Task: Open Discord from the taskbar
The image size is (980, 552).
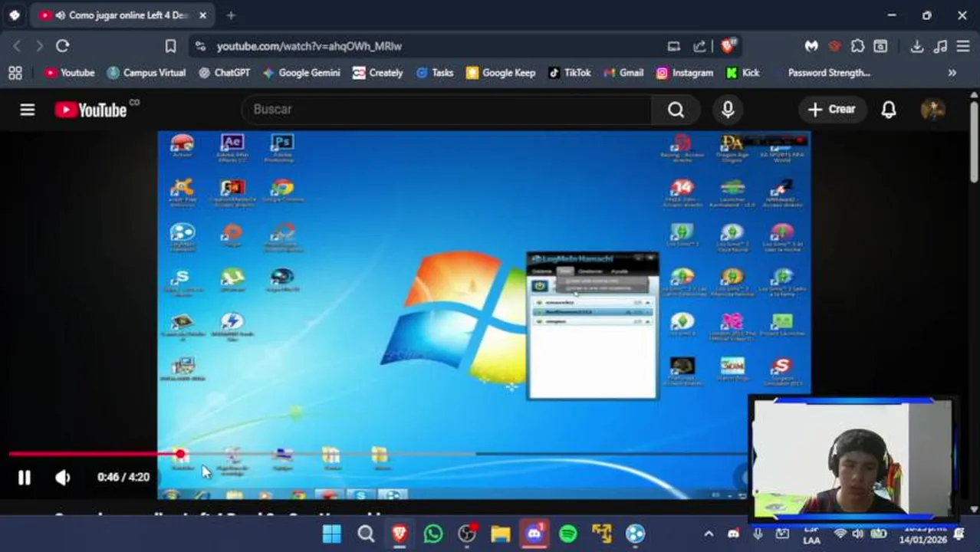Action: click(x=534, y=534)
